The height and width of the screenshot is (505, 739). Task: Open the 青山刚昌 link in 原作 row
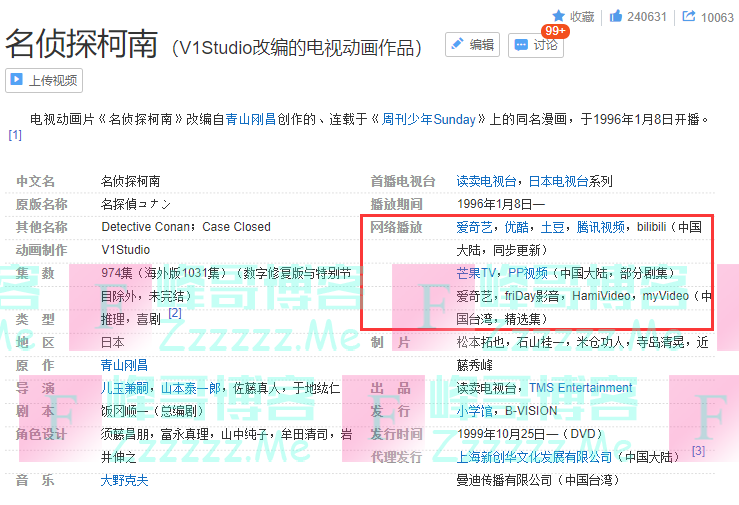(x=124, y=365)
